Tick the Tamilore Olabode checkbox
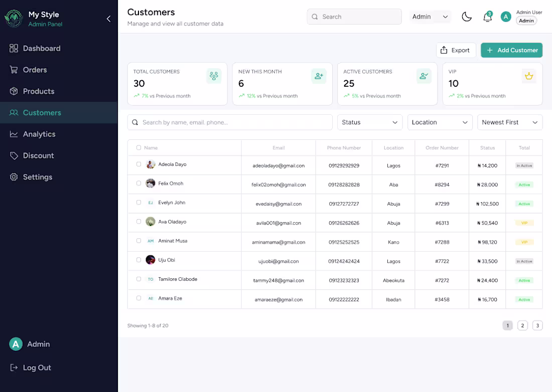Image resolution: width=552 pixels, height=392 pixels. pyautogui.click(x=139, y=279)
